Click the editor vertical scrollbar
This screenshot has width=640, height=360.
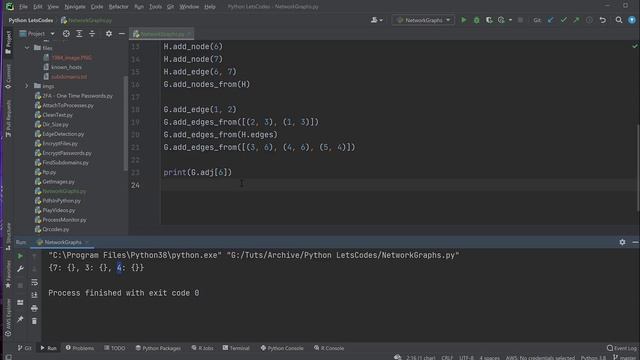(638, 167)
